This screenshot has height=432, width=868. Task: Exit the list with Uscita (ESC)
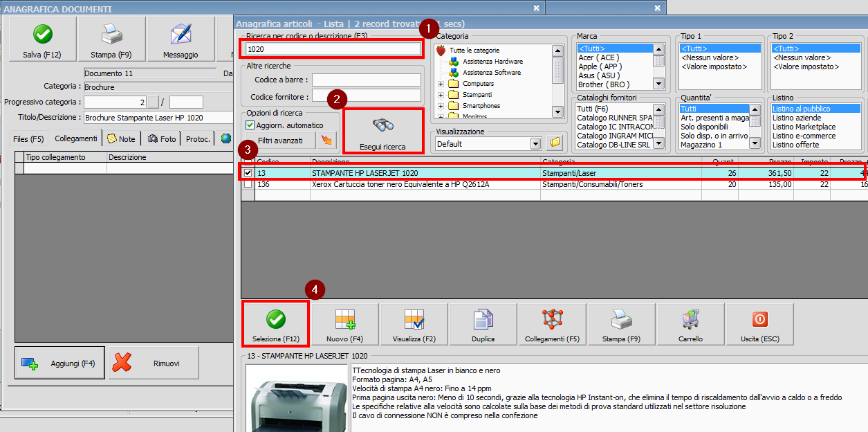[759, 324]
